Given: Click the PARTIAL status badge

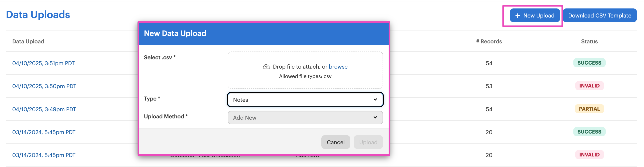Looking at the screenshot, I should point(589,109).
